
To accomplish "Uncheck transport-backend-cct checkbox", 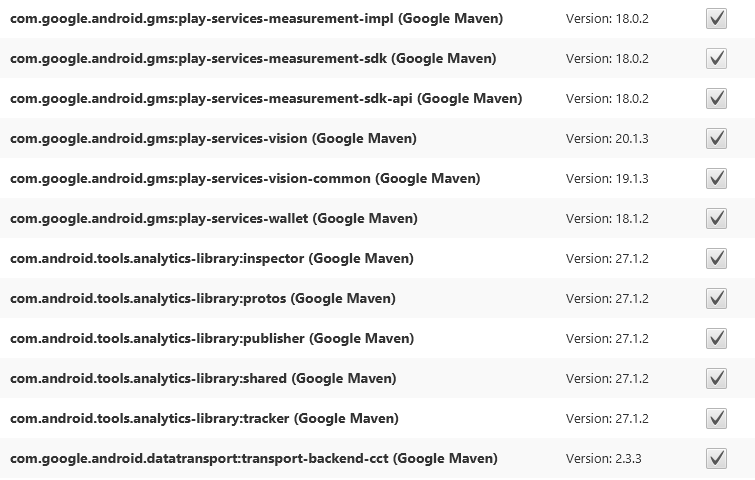I will (x=716, y=459).
